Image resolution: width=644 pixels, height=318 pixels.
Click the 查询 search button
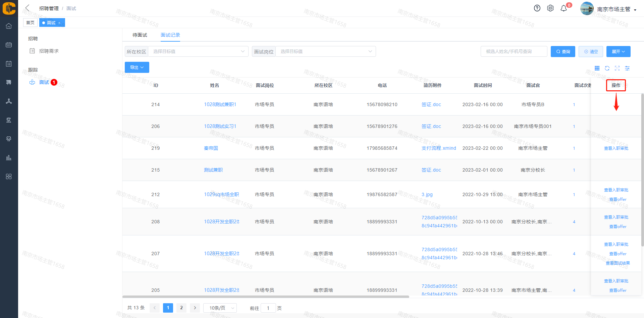563,52
